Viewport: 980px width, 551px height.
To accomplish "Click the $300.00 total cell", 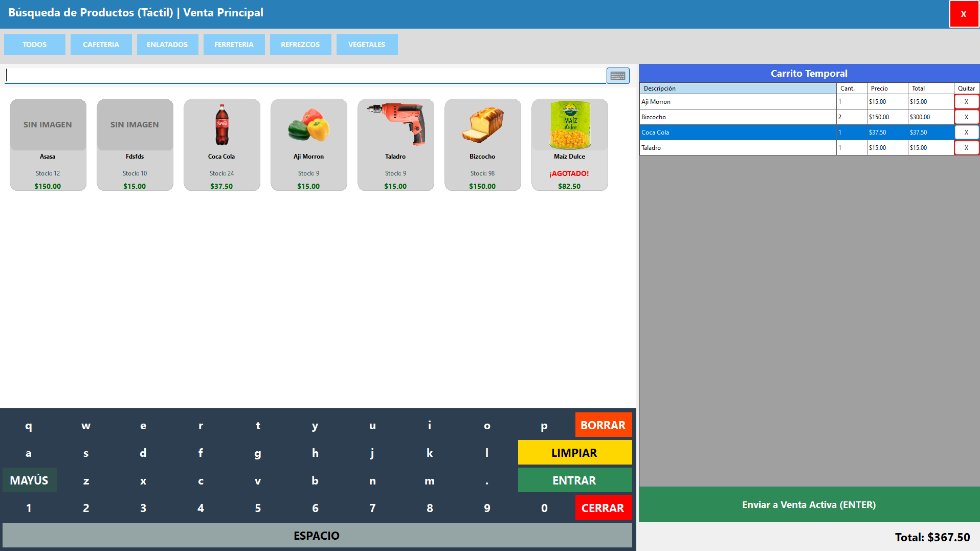I will click(x=931, y=117).
